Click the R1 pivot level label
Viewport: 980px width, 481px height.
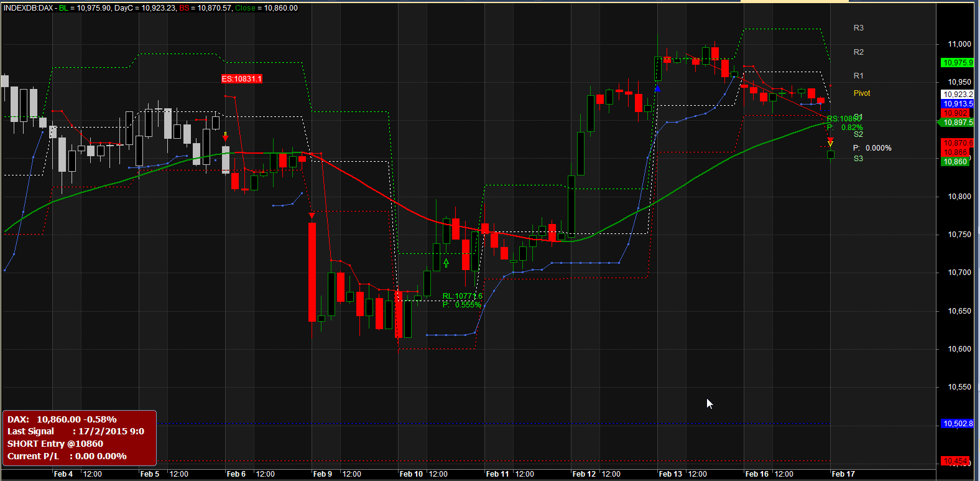click(859, 76)
